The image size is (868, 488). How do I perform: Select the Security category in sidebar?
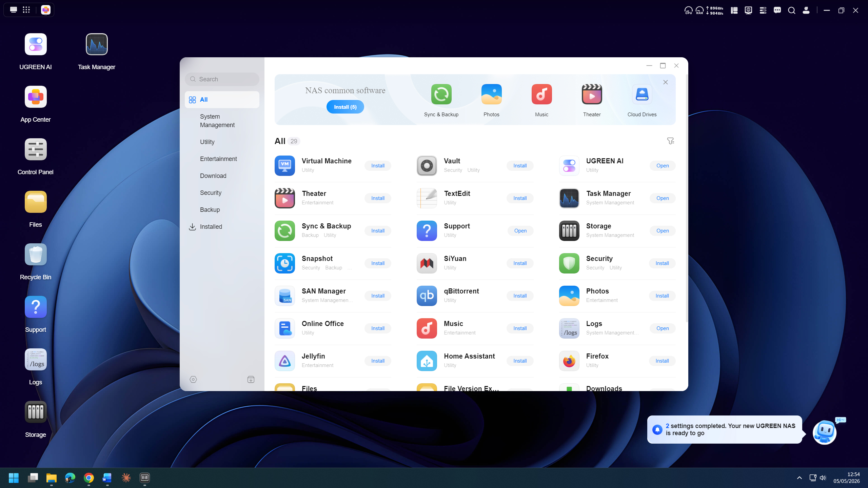pyautogui.click(x=222, y=193)
